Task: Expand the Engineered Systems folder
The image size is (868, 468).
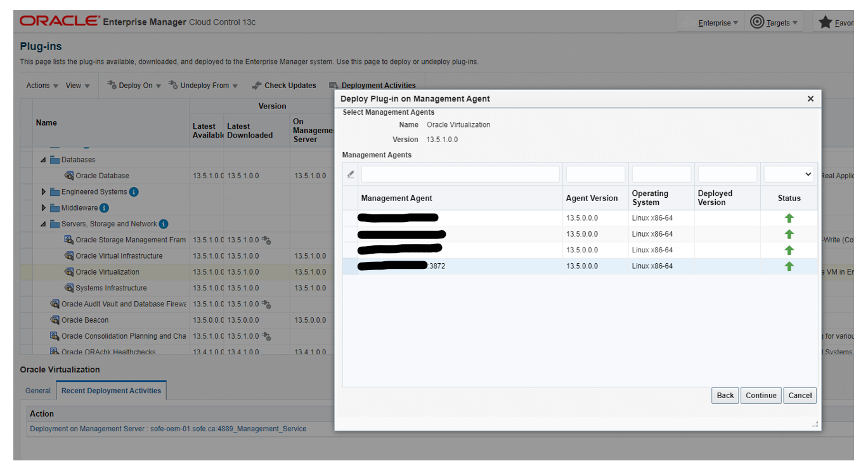Action: point(44,192)
